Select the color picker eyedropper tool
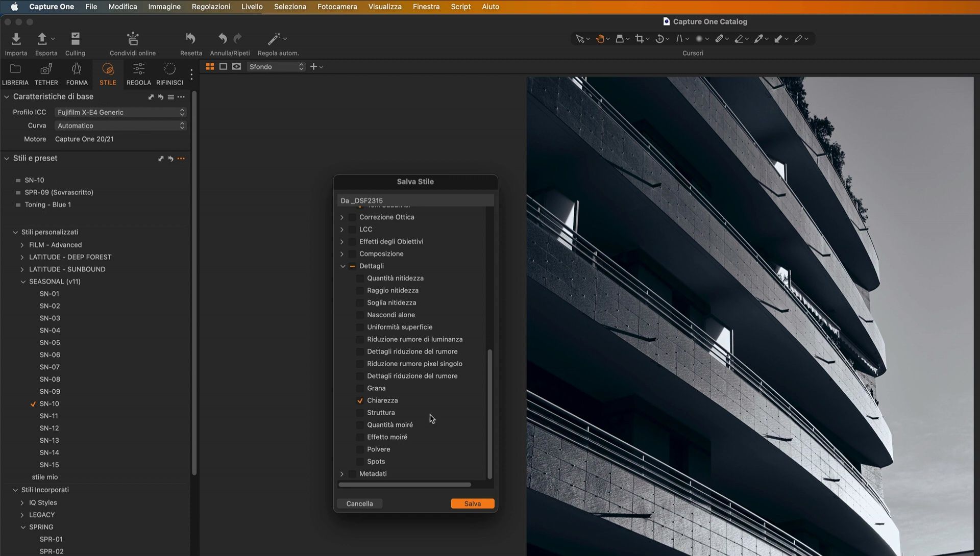This screenshot has width=980, height=556. [758, 39]
